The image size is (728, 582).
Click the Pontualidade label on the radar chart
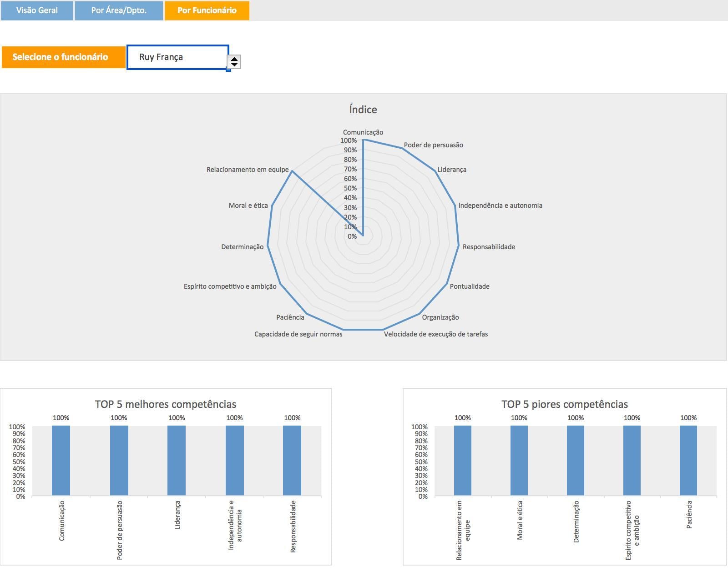pos(470,286)
